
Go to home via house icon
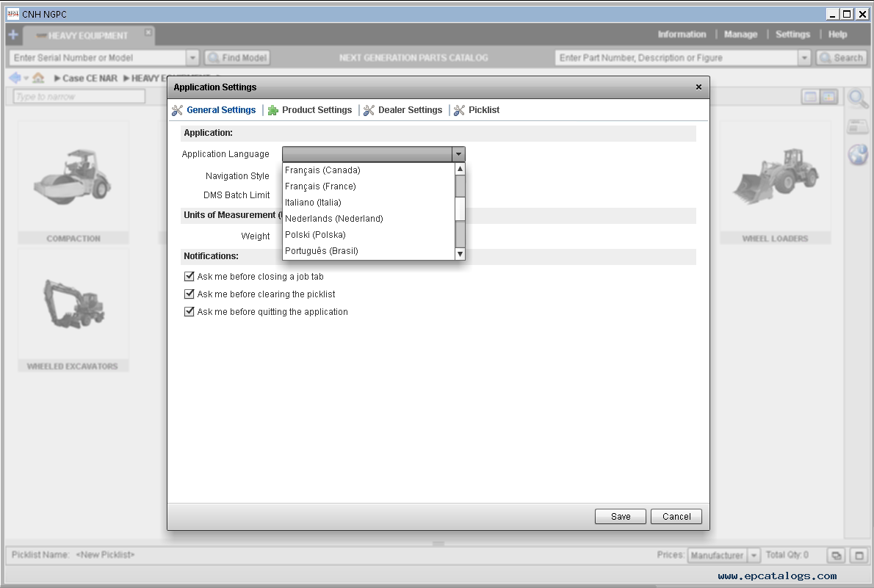tap(38, 78)
